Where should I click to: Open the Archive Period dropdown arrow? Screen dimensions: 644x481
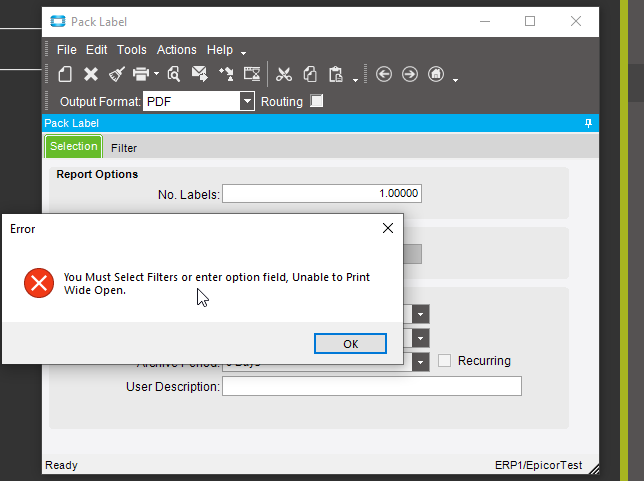pos(421,362)
